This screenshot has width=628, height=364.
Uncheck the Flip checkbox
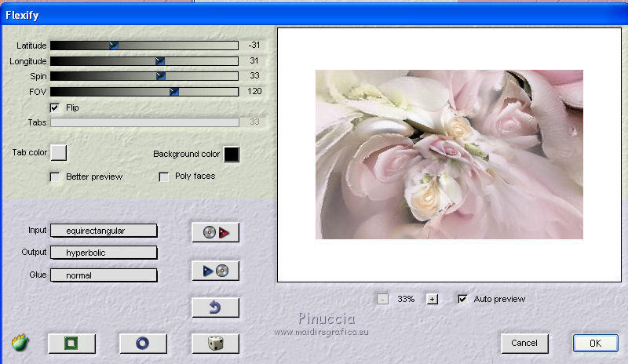click(x=55, y=107)
